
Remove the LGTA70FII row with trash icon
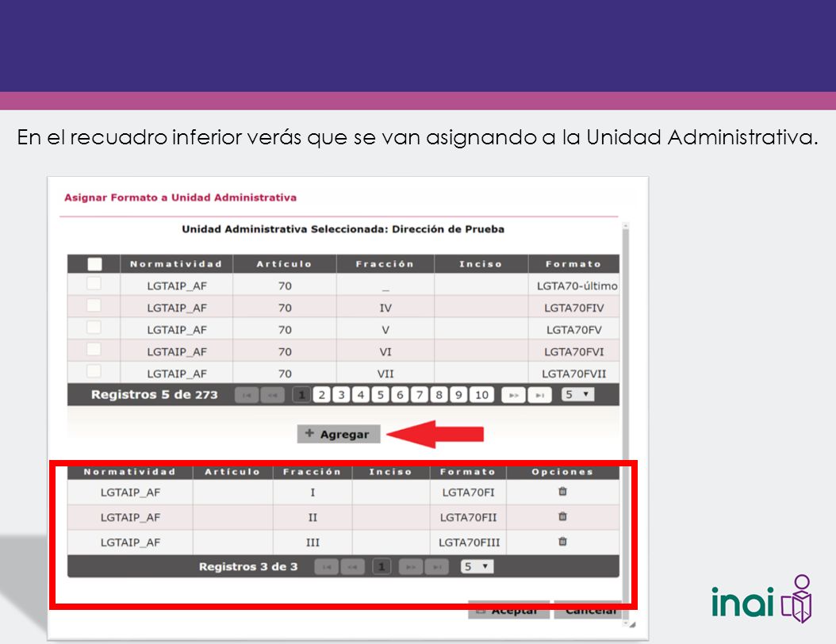(562, 516)
